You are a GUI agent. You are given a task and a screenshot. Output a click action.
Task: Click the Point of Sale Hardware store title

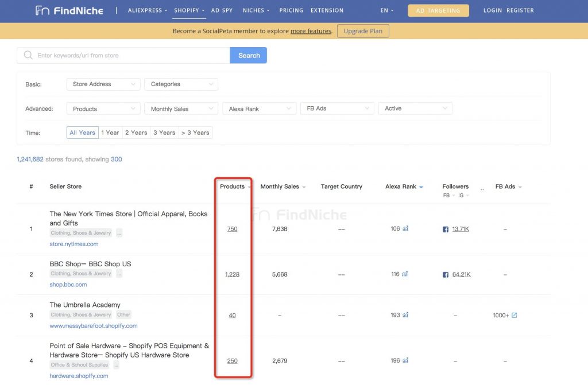[129, 350]
